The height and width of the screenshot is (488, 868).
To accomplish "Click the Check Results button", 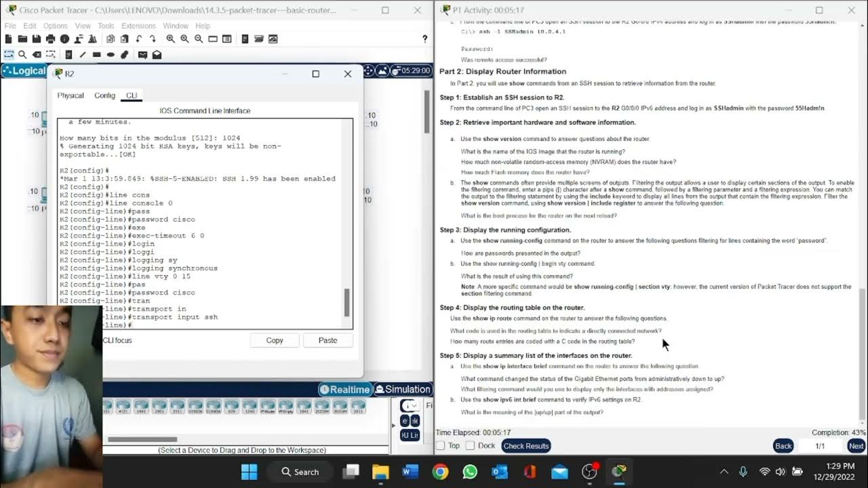I will point(526,446).
